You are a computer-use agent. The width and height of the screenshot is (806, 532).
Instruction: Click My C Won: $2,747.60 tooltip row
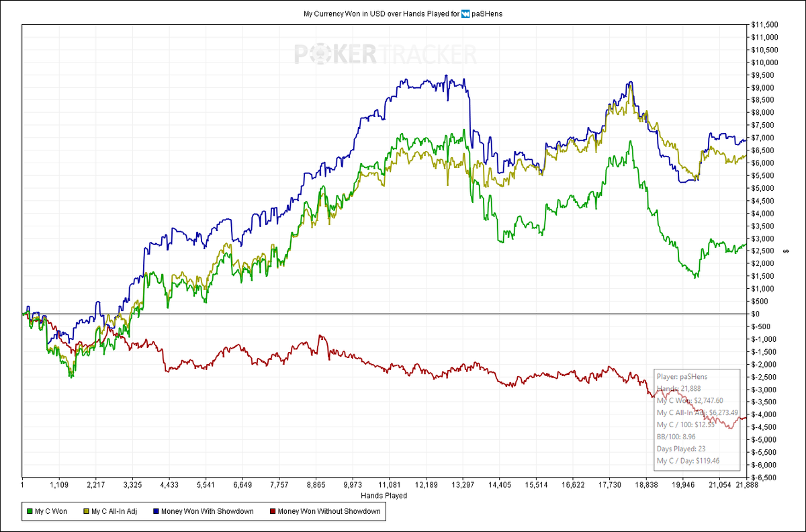point(690,401)
